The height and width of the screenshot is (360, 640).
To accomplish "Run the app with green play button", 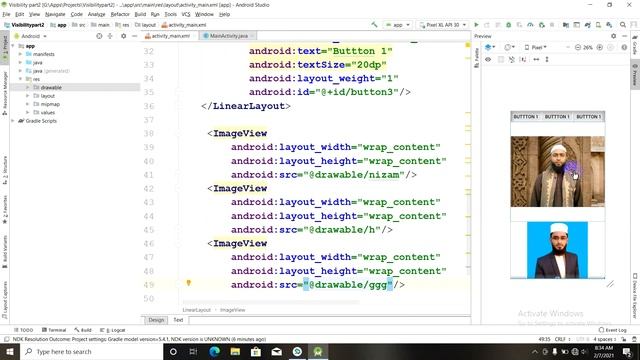I will [476, 25].
